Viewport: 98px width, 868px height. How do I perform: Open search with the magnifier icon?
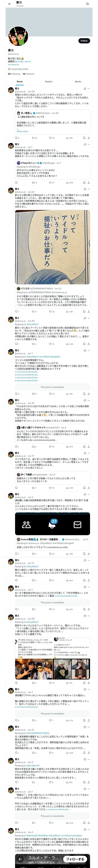pos(88,4)
